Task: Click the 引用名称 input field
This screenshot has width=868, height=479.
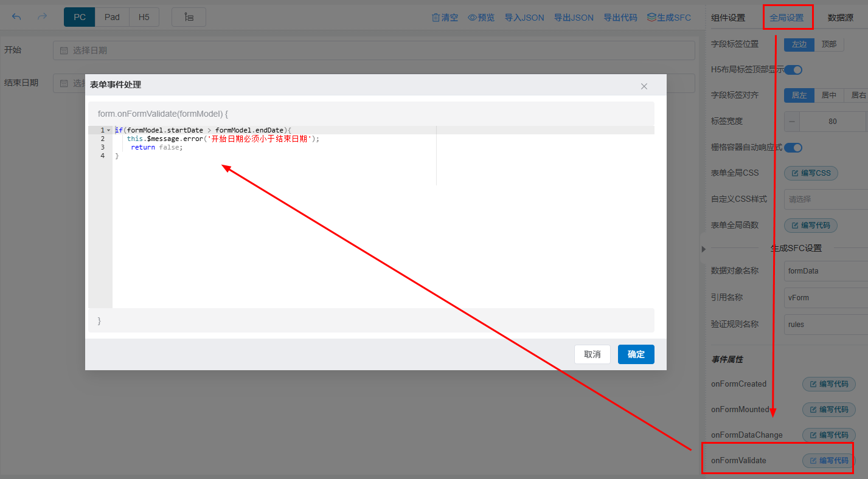Action: [x=826, y=298]
